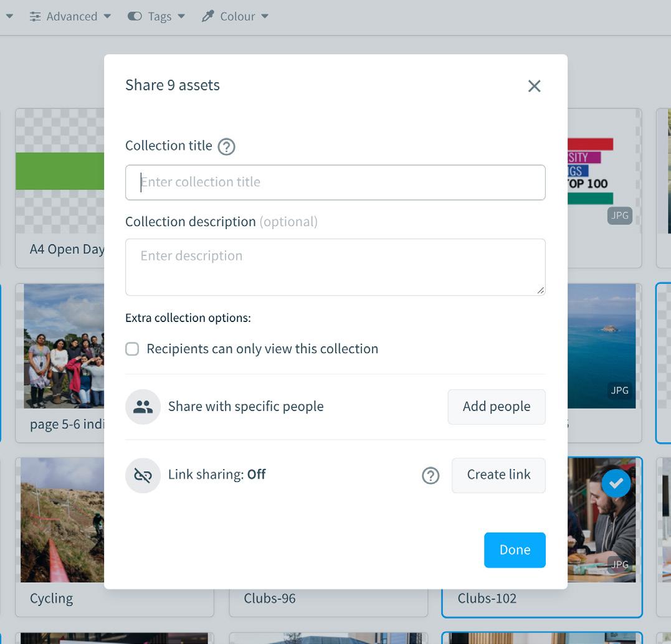Select the Cycling image thumbnail
The width and height of the screenshot is (671, 644).
pyautogui.click(x=62, y=520)
